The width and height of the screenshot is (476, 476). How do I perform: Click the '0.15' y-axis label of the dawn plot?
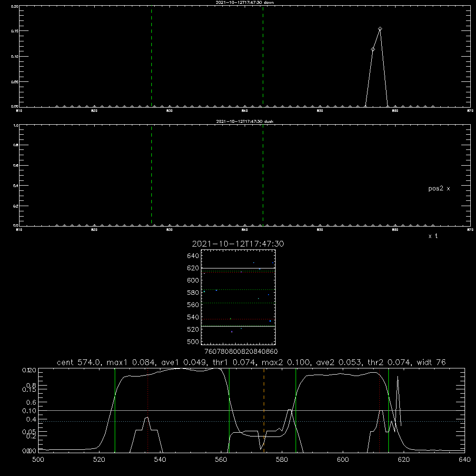[x=15, y=31]
